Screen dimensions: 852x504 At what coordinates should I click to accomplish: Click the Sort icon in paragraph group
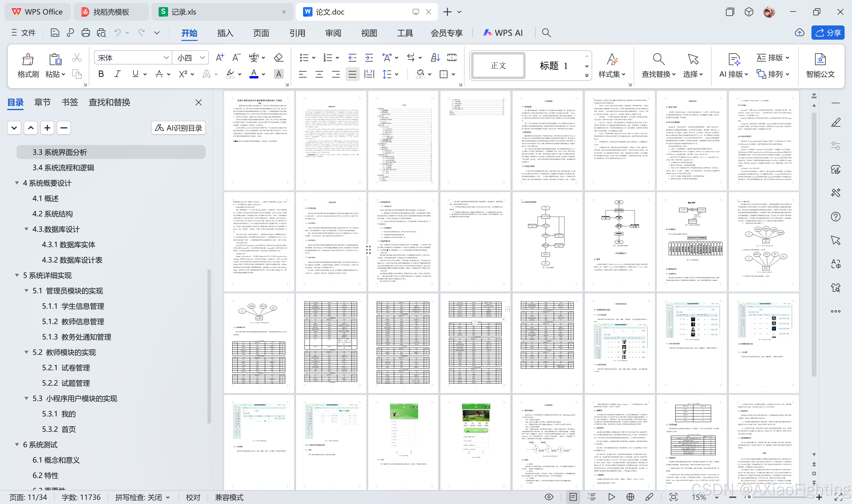tap(435, 57)
